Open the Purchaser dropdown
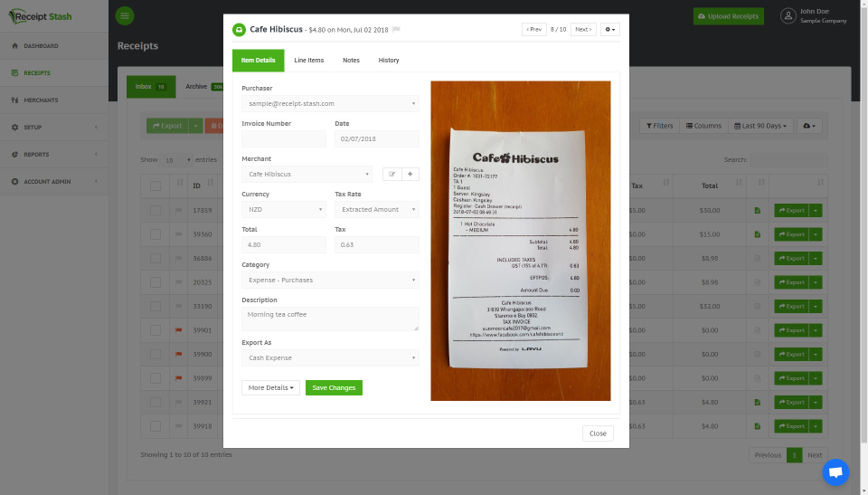This screenshot has width=868, height=495. click(330, 104)
